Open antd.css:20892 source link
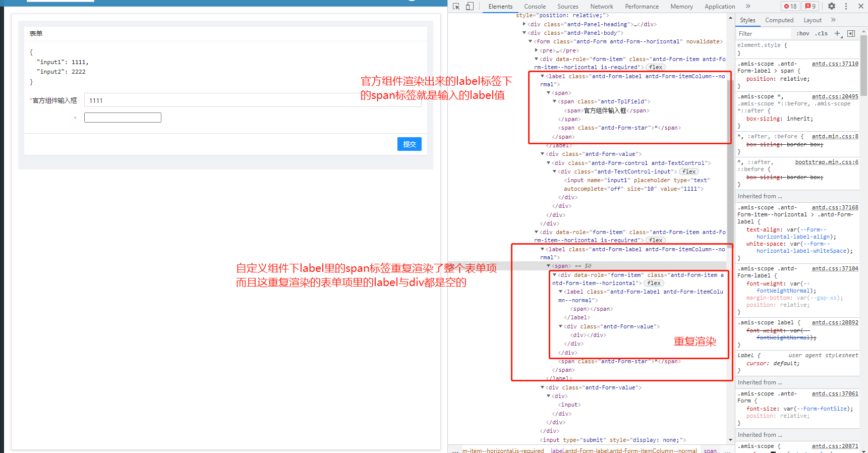The width and height of the screenshot is (868, 453). pyautogui.click(x=835, y=322)
